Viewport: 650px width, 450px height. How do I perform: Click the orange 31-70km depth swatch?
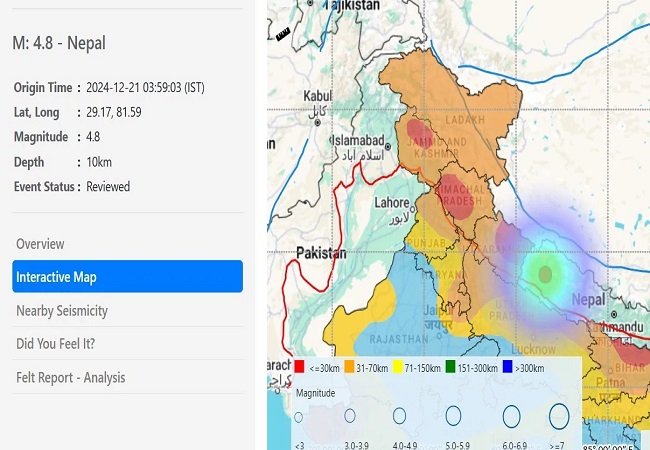tap(349, 367)
